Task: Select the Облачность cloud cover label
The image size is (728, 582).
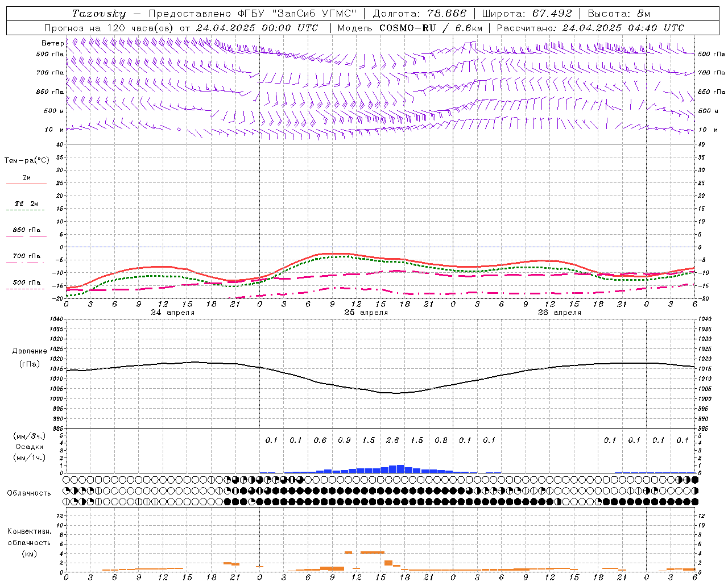Action: [29, 493]
